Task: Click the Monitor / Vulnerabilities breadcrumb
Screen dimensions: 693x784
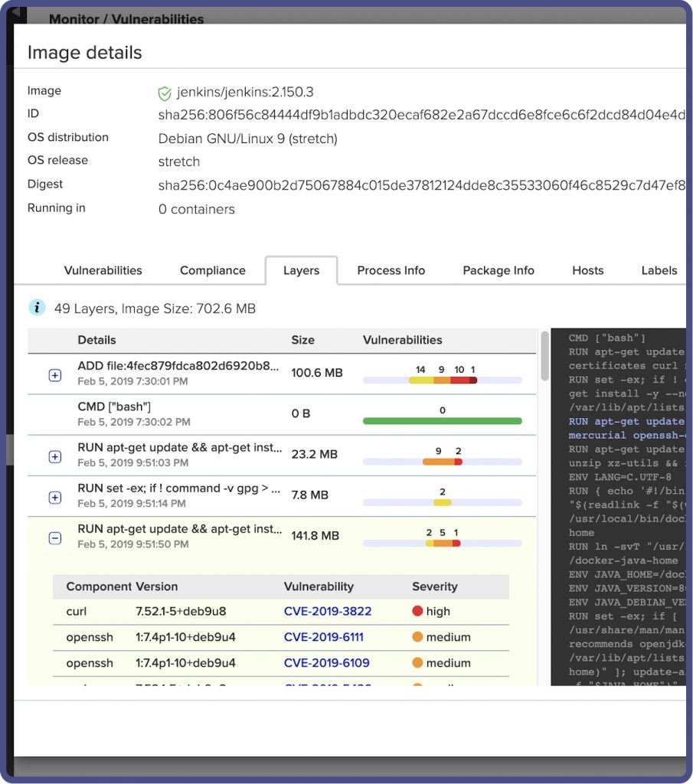Action: click(126, 19)
